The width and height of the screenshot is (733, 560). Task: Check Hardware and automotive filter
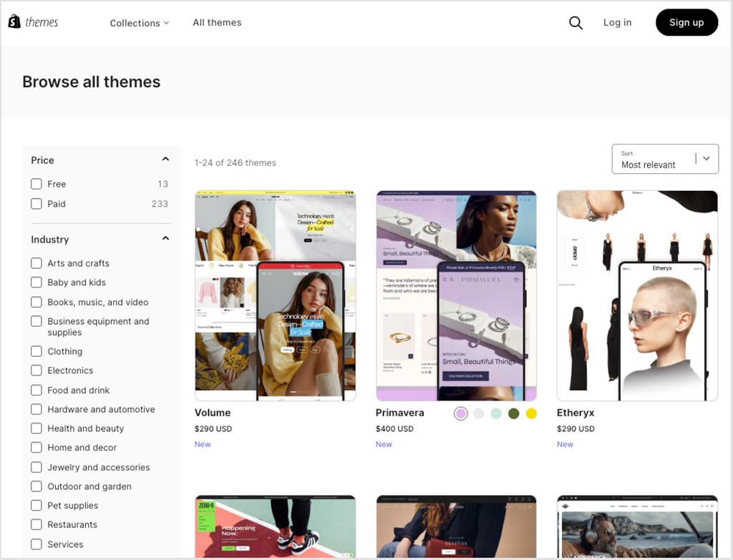[36, 409]
